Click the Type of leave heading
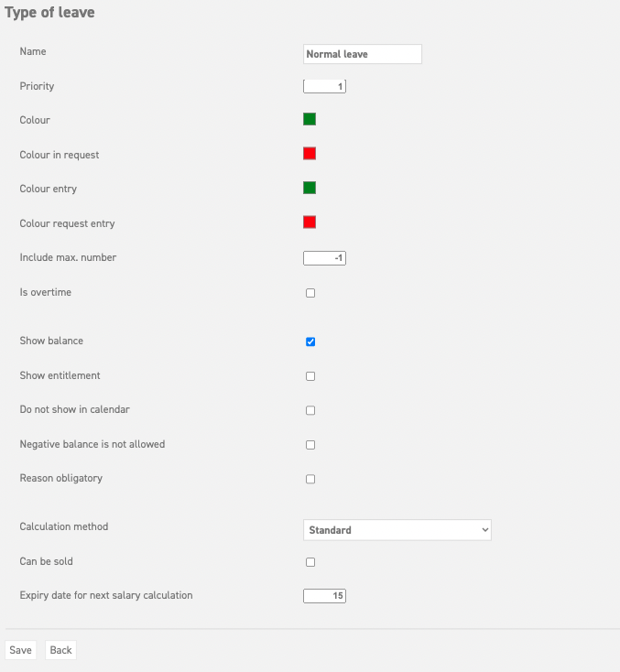620x672 pixels. coord(49,13)
